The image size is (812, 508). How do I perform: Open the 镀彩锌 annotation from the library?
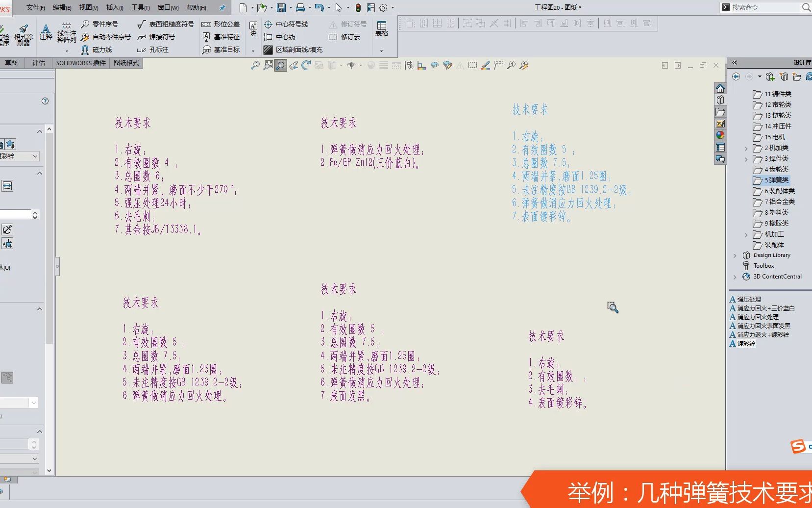745,344
